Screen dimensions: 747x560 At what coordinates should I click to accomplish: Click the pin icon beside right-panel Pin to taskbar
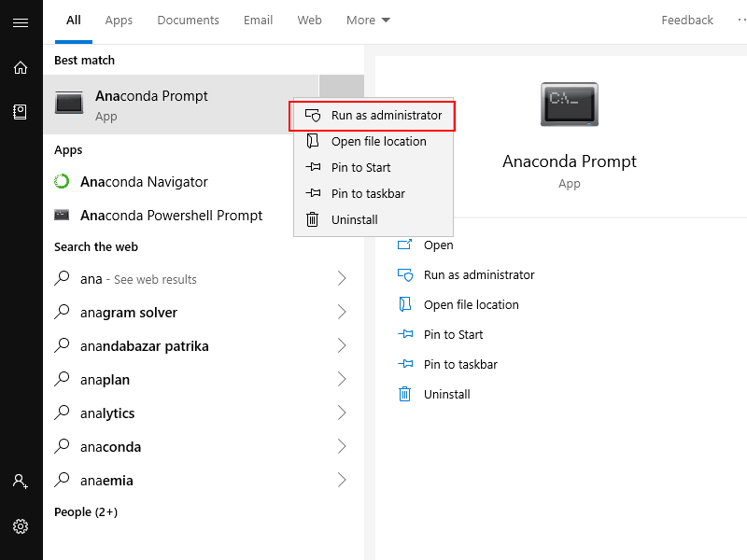[x=405, y=364]
